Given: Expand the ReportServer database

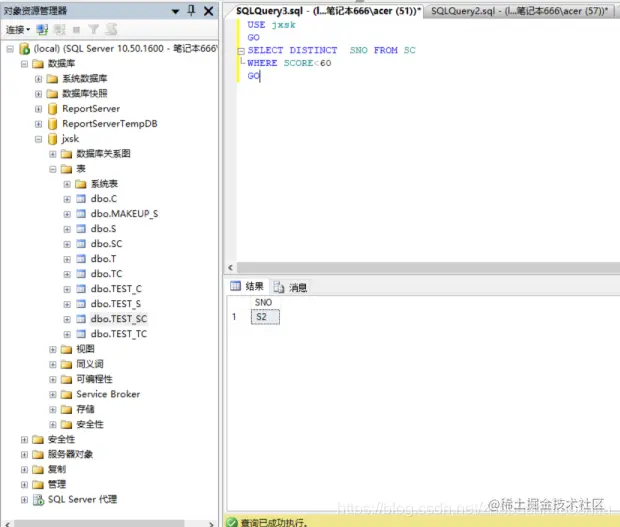Looking at the screenshot, I should [x=38, y=109].
